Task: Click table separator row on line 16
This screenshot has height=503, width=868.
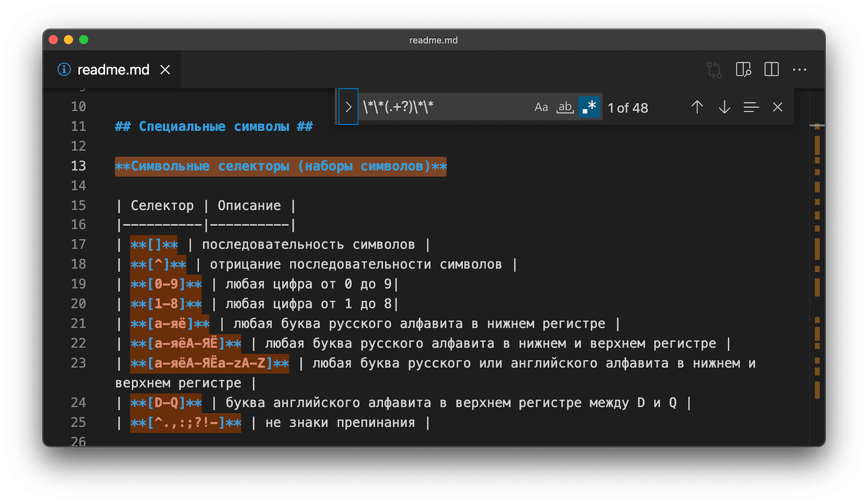Action: (x=206, y=225)
